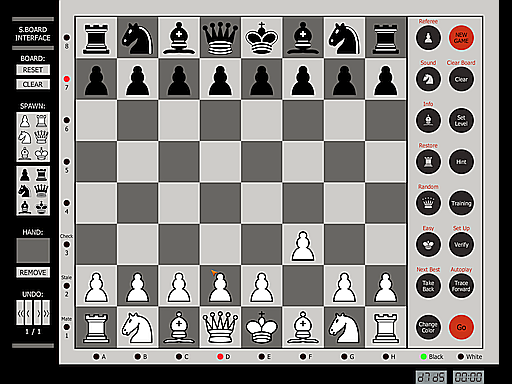Click the Hint button
The height and width of the screenshot is (384, 512).
point(461,162)
